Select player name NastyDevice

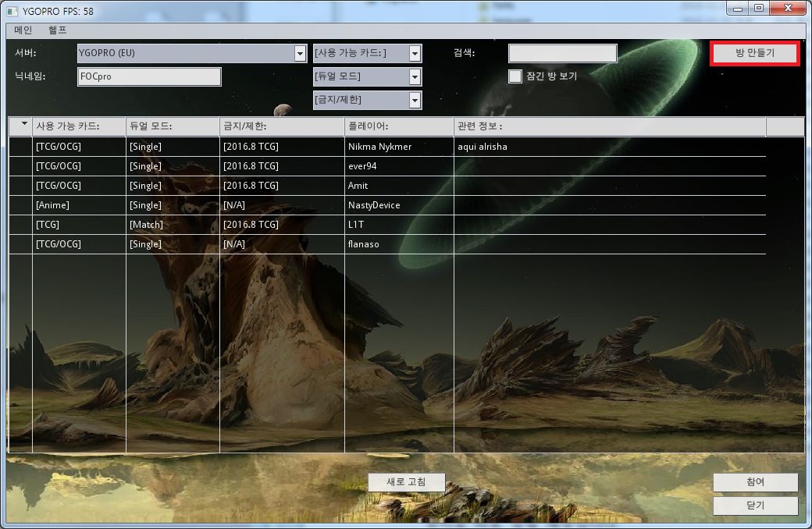374,205
